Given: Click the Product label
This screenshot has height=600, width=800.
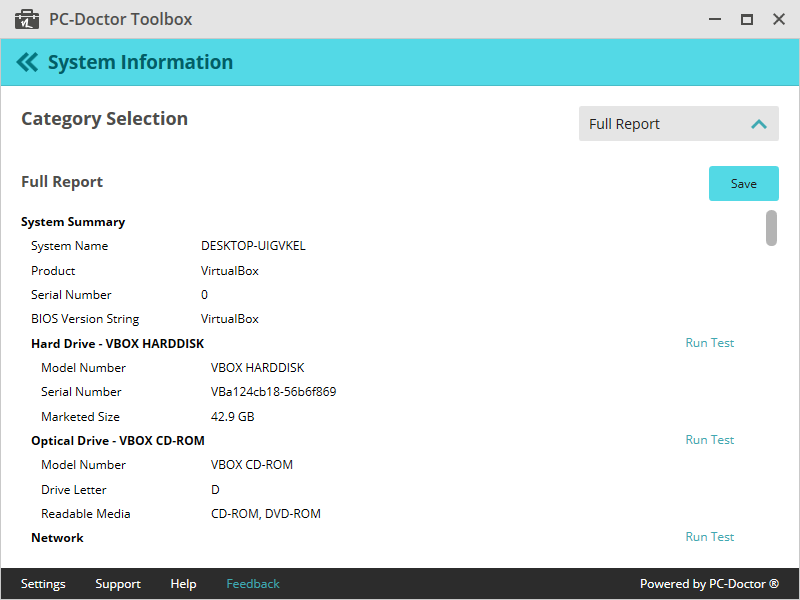Looking at the screenshot, I should point(53,271).
